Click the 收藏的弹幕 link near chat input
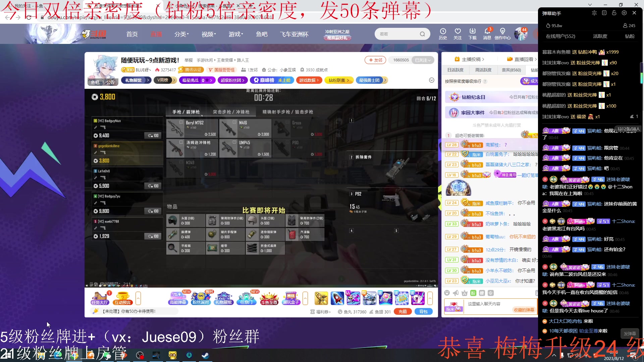Screen dimensions: 644x362 click(x=524, y=310)
